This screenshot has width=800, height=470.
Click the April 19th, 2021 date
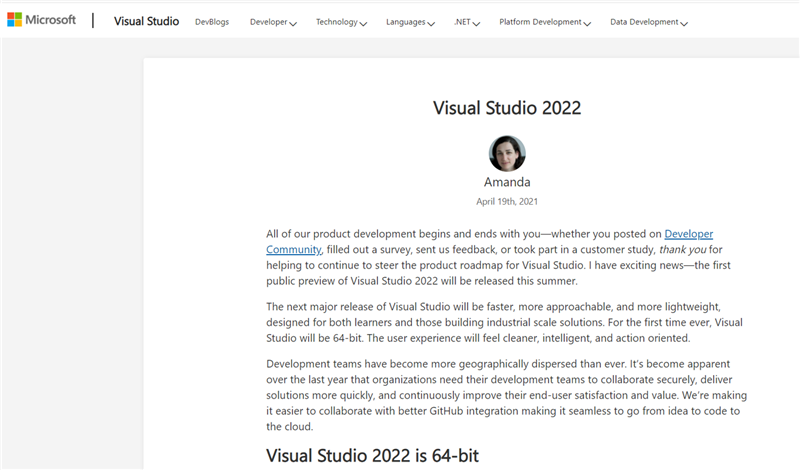coord(507,202)
